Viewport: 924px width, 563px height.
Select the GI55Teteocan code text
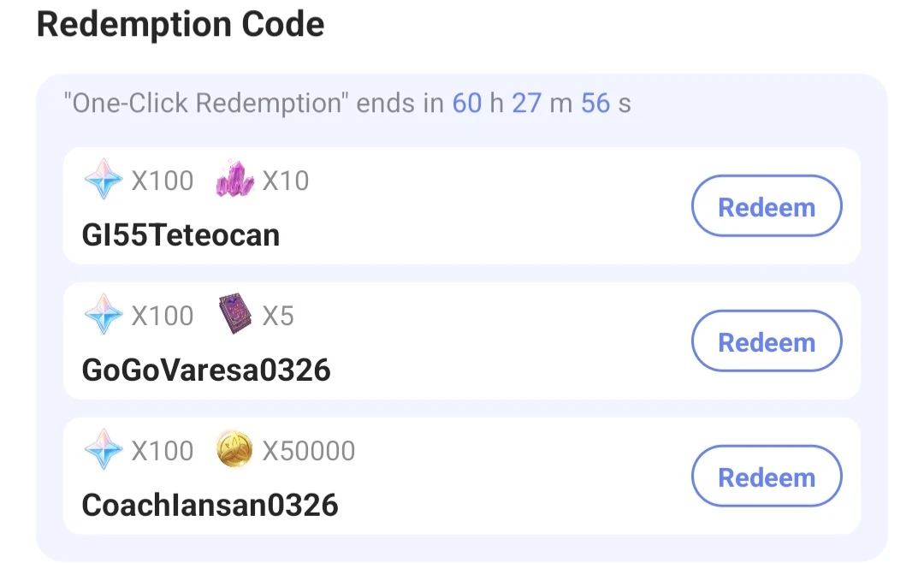click(180, 234)
